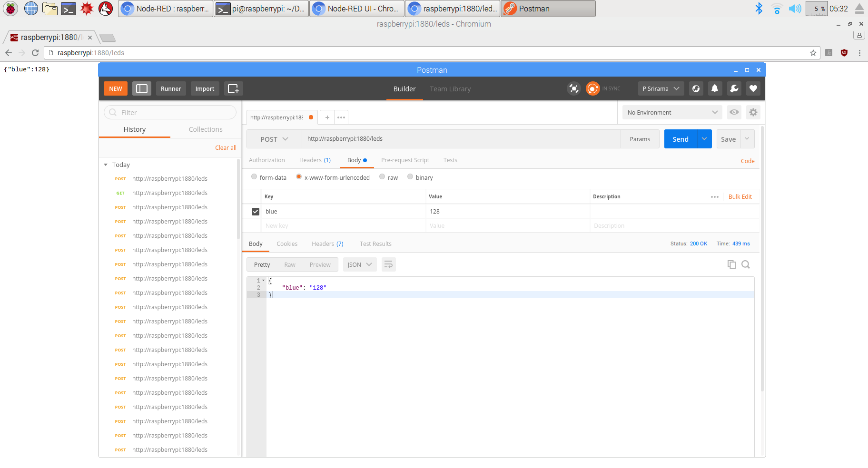The width and height of the screenshot is (868, 468).
Task: Open notifications bell icon
Action: [x=715, y=88]
